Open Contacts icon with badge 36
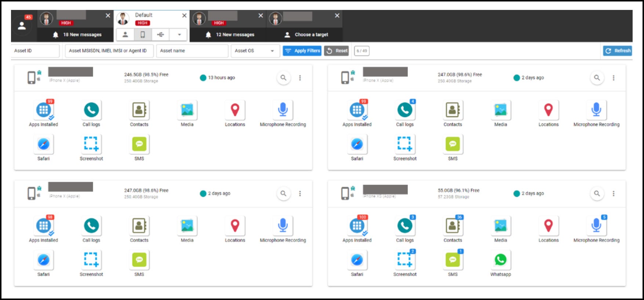Image resolution: width=644 pixels, height=300 pixels. tap(453, 226)
